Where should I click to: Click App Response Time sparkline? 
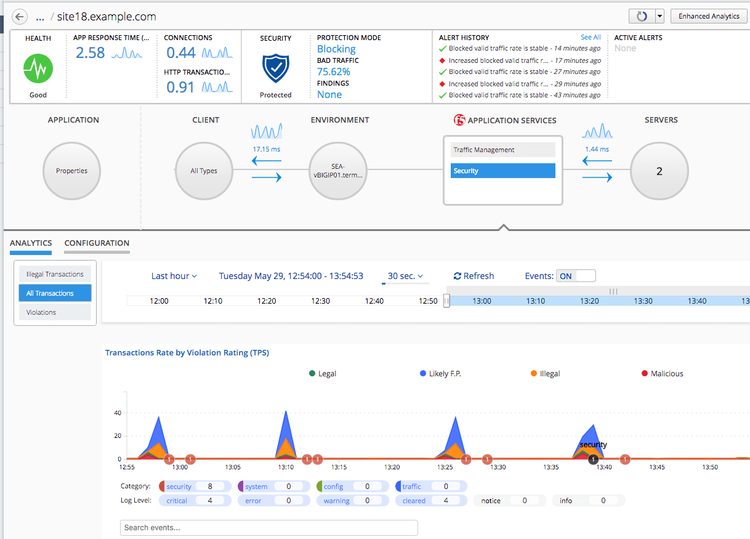(x=127, y=53)
